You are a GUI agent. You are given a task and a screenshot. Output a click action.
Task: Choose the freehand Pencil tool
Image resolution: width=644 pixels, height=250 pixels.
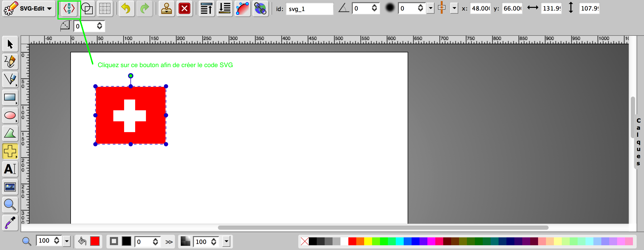pos(10,62)
